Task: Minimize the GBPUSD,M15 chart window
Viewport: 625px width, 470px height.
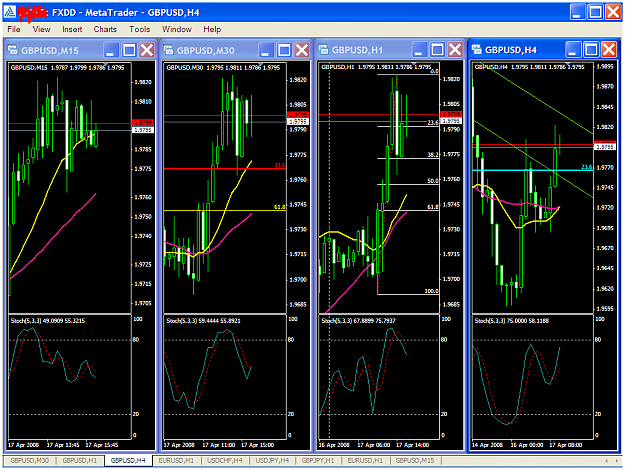Action: click(x=110, y=50)
